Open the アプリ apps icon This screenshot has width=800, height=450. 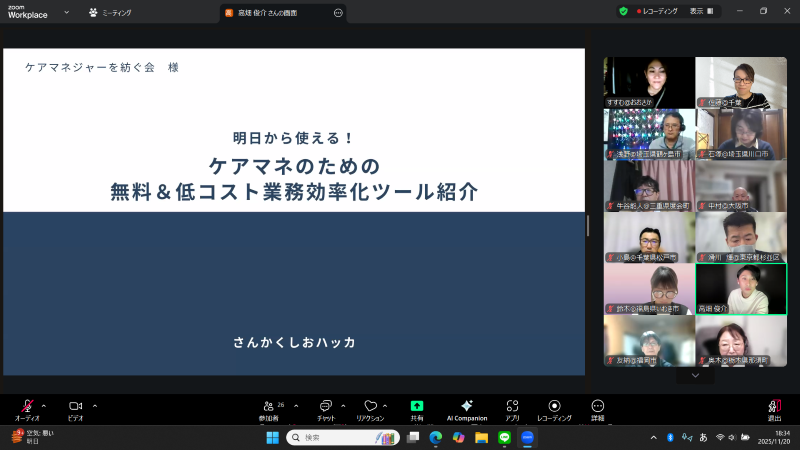click(512, 407)
